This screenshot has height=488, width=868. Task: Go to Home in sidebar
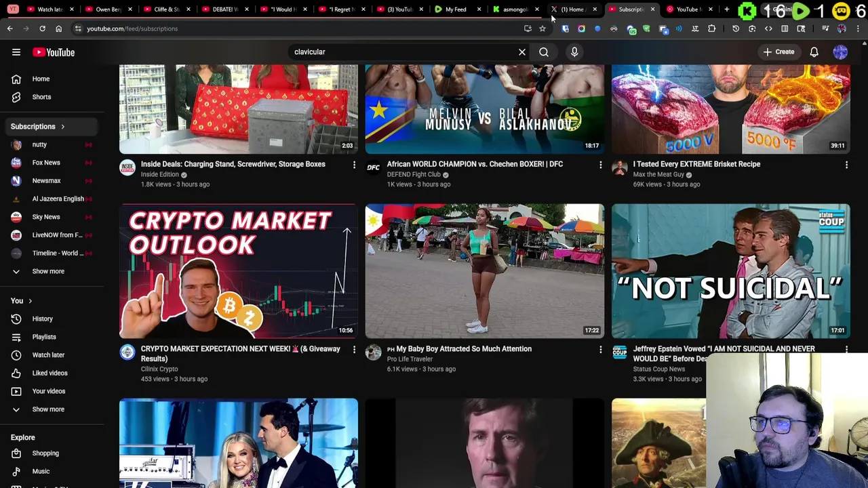[x=52, y=79]
